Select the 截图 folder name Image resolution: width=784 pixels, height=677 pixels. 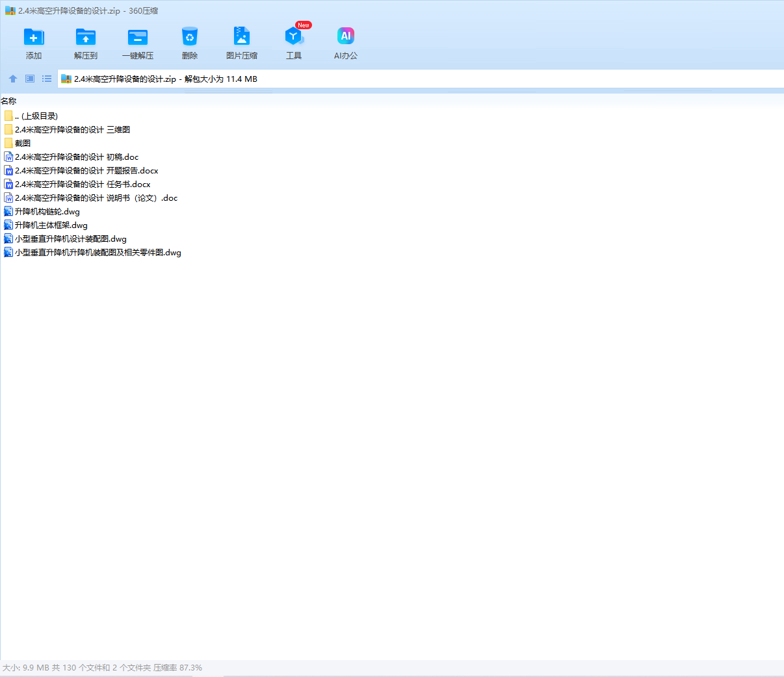[23, 143]
